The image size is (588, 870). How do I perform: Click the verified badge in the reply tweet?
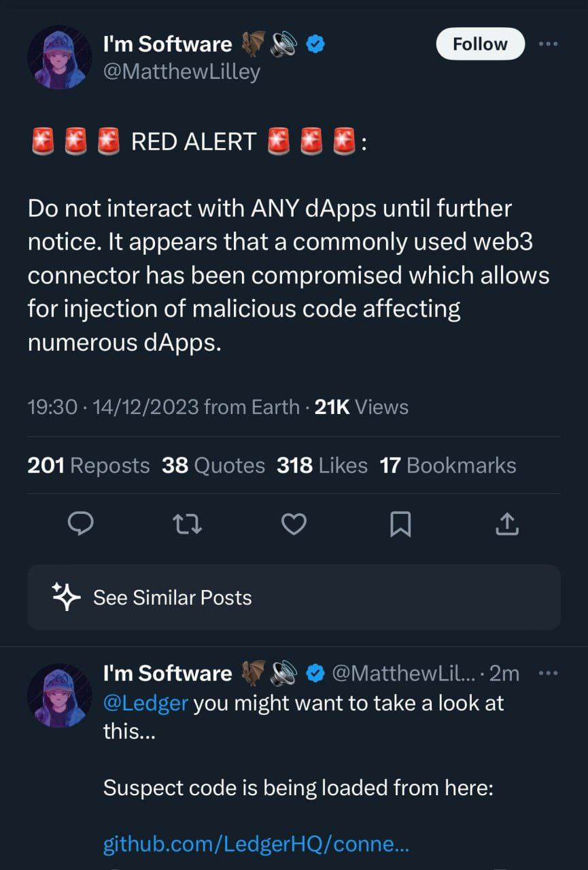(315, 674)
